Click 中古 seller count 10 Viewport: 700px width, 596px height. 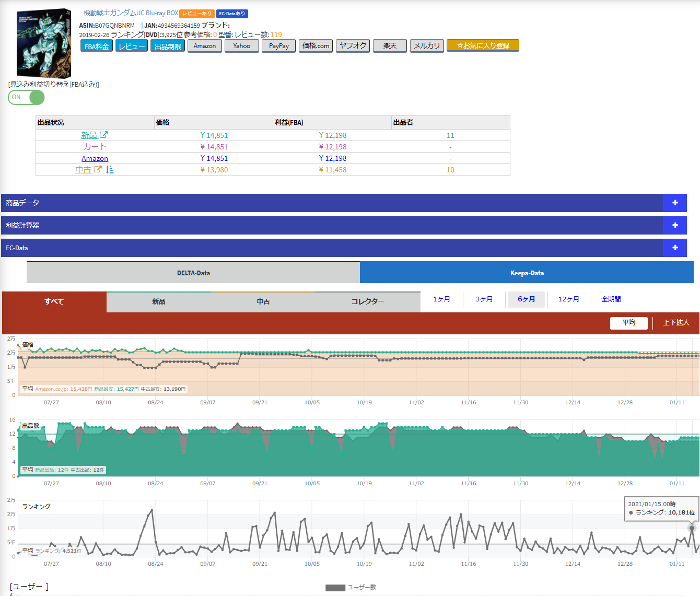coord(450,170)
